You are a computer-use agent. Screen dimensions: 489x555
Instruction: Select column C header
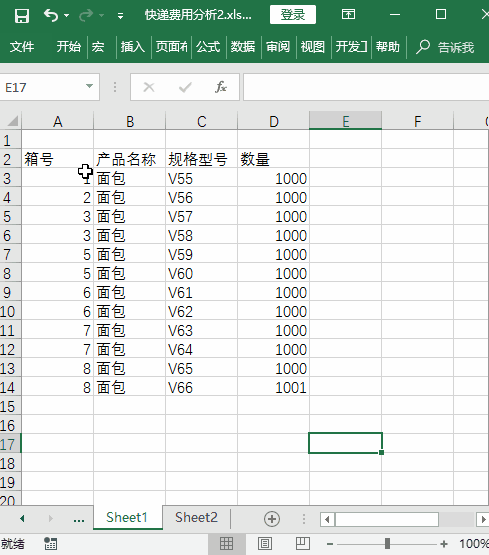click(x=201, y=121)
